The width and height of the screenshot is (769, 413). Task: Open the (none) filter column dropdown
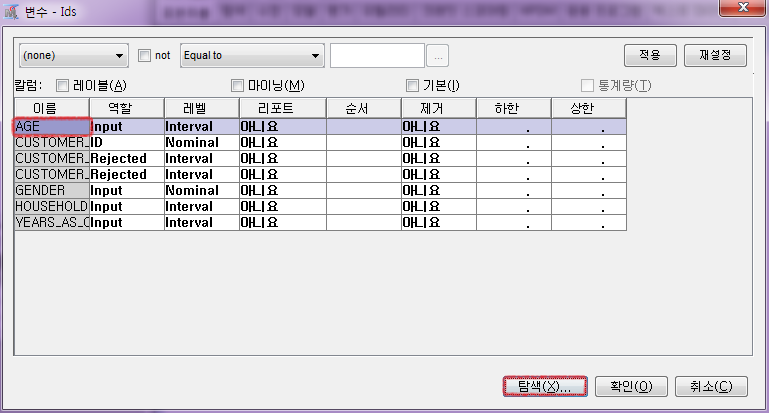click(74, 55)
